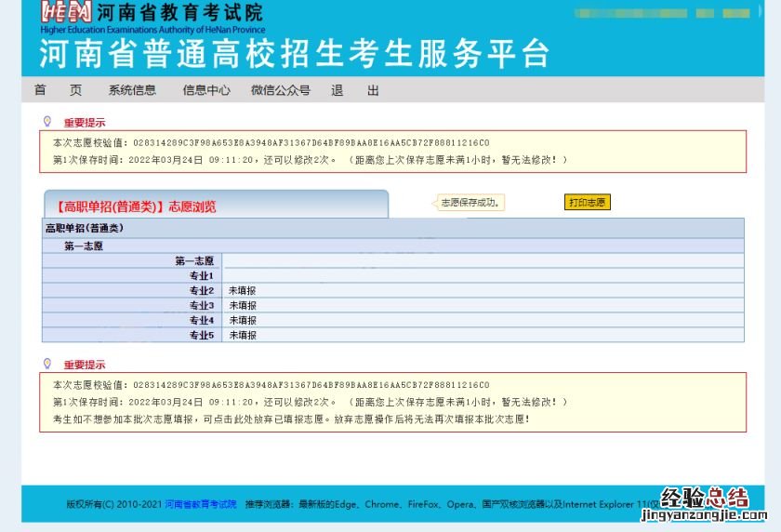The image size is (781, 532).
Task: Select the 【高职单招(普通类)】志愿浏览 tab
Action: (136, 206)
